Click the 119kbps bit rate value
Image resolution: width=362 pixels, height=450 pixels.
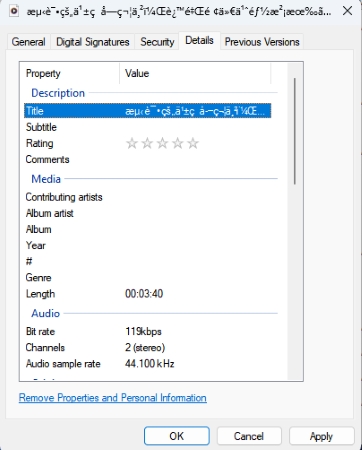click(143, 331)
